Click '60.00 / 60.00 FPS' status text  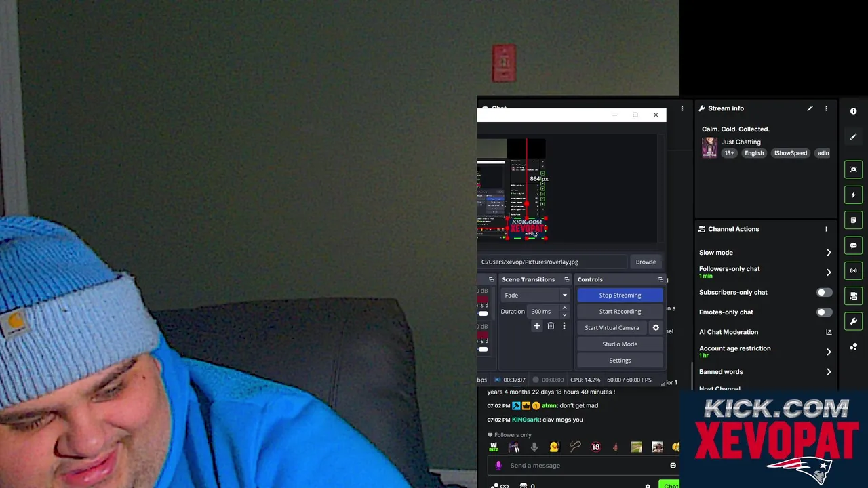tap(629, 380)
